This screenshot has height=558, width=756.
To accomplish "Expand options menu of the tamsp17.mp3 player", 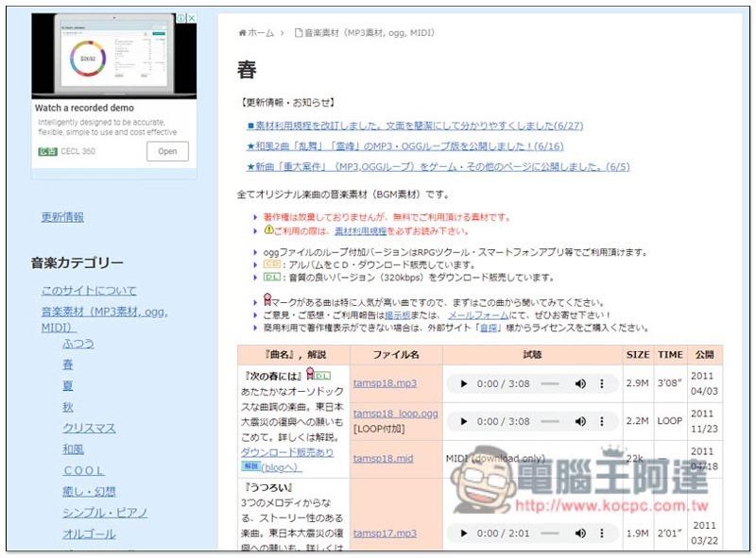I will coord(603,533).
